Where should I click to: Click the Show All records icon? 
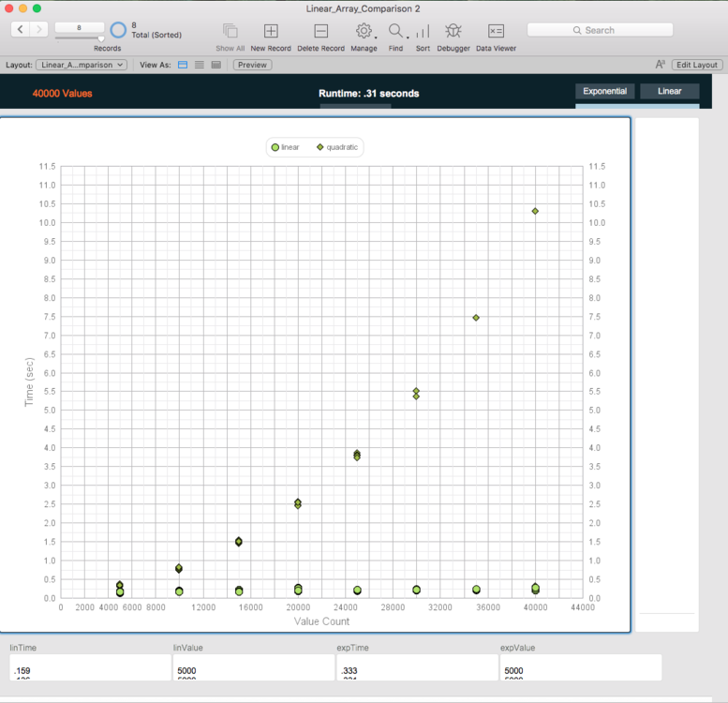pyautogui.click(x=230, y=31)
